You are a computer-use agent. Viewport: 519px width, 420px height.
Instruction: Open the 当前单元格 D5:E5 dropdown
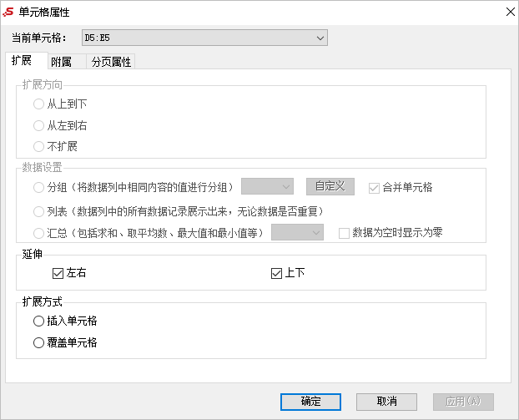204,38
